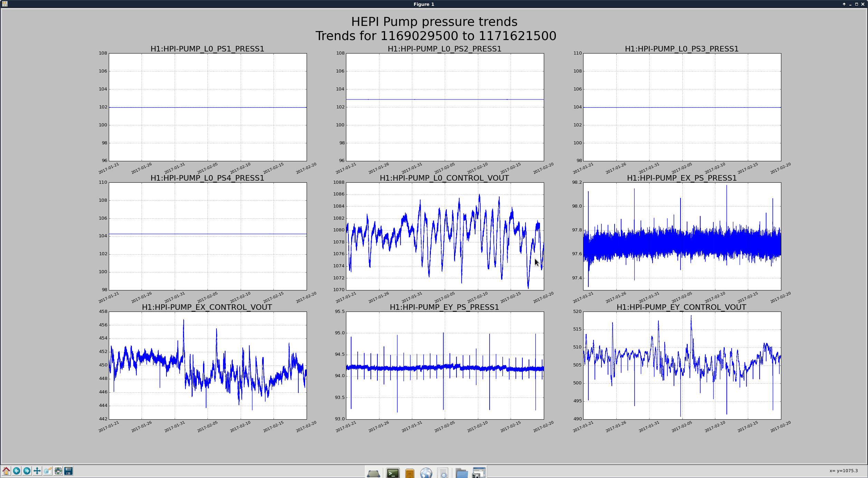Click the Trends for 1169029500 to 1171621500 subtitle
This screenshot has height=478, width=868.
pyautogui.click(x=436, y=36)
